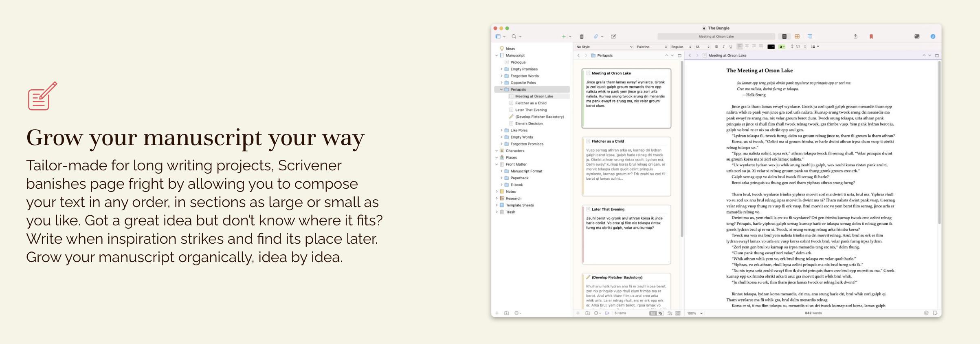Viewport: 980px width, 344px height.
Task: Click the red bookmark toolbar icon
Action: point(871,37)
